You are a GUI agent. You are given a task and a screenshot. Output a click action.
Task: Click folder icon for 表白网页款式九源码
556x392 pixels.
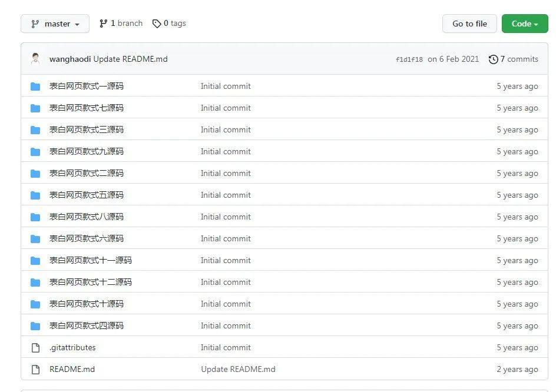pos(35,152)
